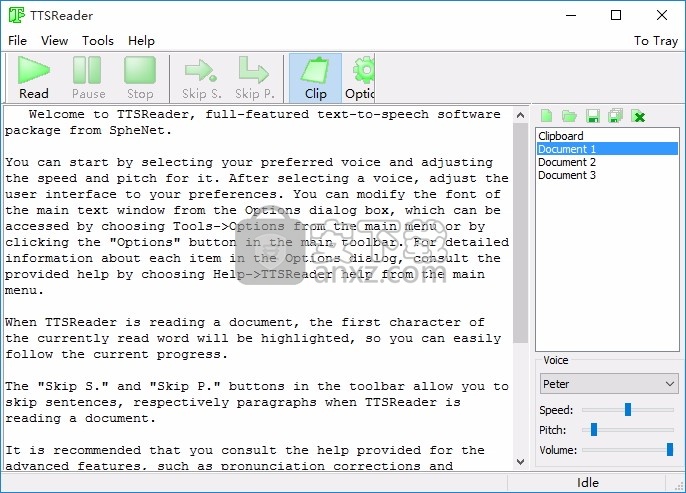Select Document 3 in the list

click(x=607, y=175)
